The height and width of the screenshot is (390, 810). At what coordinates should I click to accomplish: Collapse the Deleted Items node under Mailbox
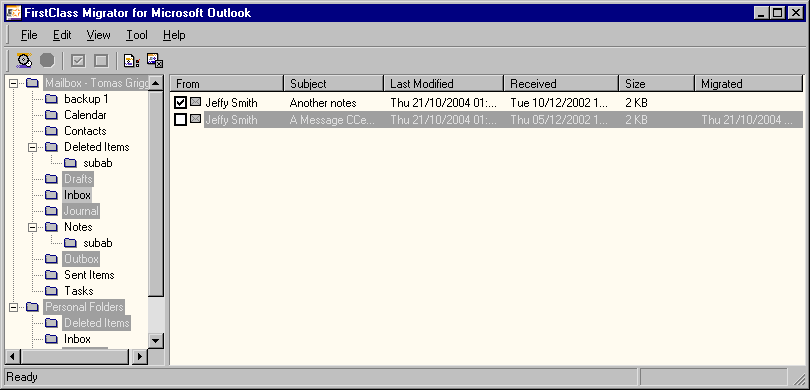(33, 147)
